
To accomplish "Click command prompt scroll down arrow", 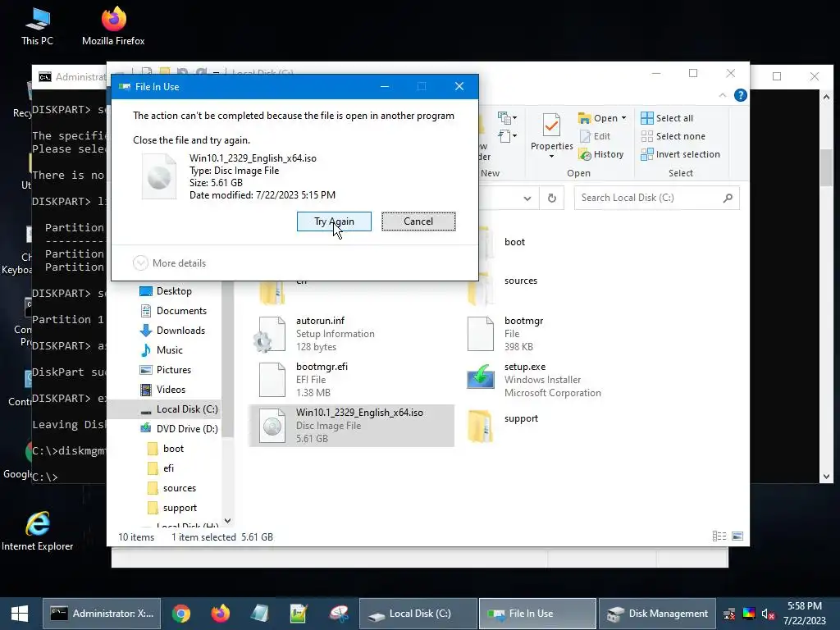I will coord(826,477).
